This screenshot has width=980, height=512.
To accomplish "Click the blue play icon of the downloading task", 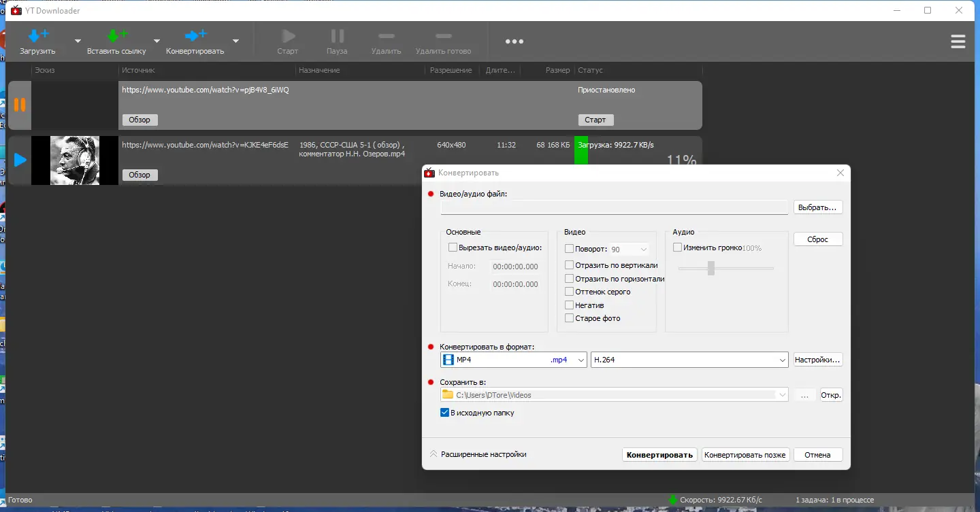I will point(20,160).
